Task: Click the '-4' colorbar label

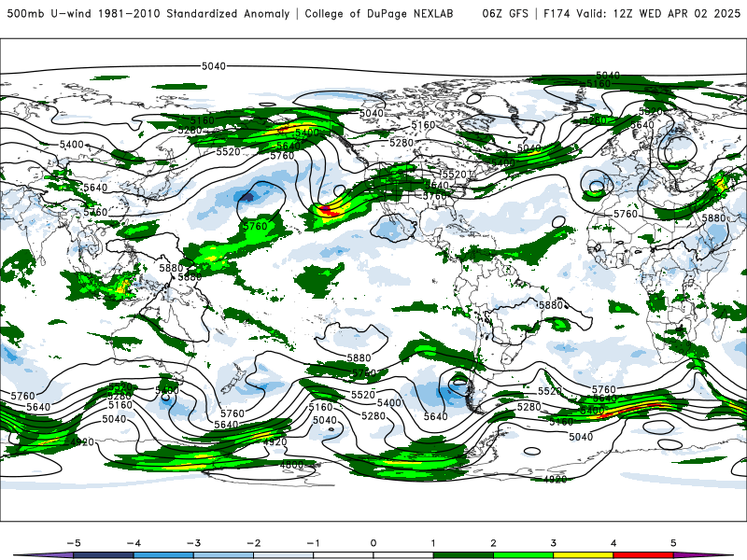Action: 134,543
